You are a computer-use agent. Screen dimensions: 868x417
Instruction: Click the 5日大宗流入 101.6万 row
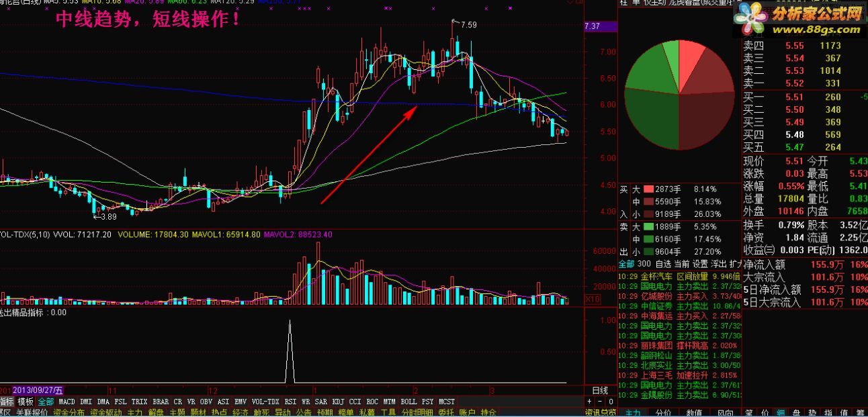[805, 302]
